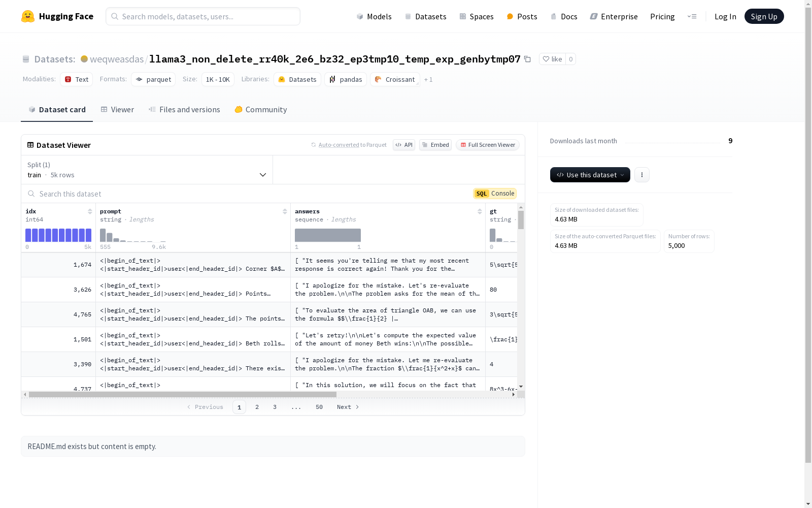Select the Datasets library tag
The width and height of the screenshot is (812, 508).
[x=297, y=79]
